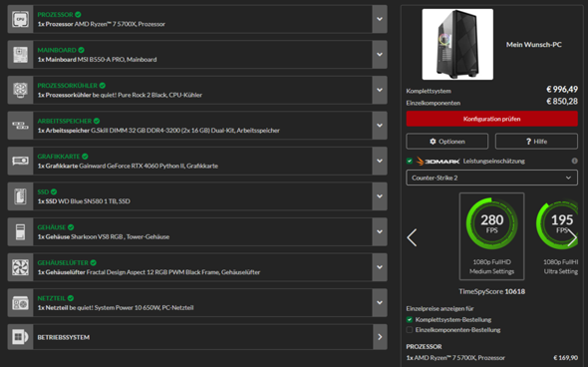
Task: Click the WD Blue SN580 1 TB description
Action: [84, 201]
